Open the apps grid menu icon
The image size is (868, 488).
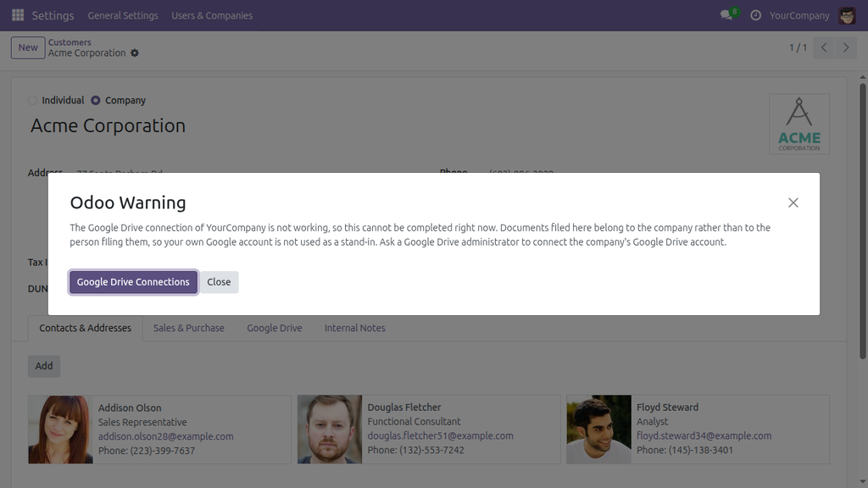pos(18,15)
